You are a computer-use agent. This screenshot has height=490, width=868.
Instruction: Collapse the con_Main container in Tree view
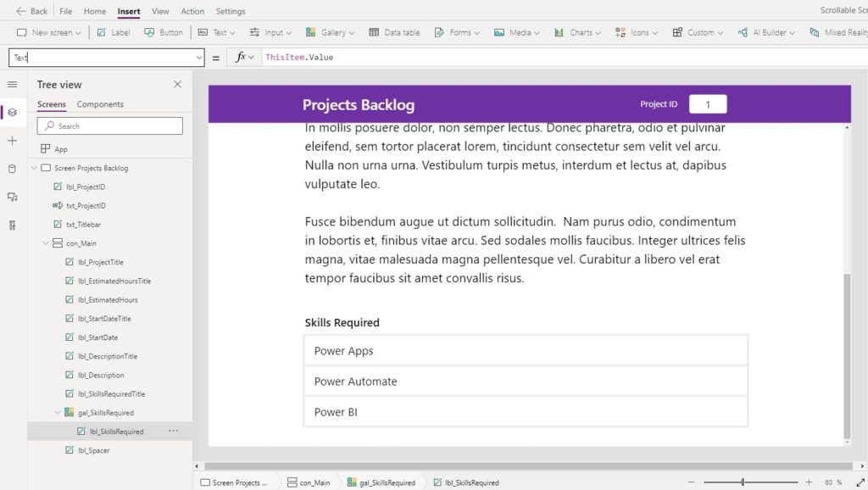click(46, 243)
